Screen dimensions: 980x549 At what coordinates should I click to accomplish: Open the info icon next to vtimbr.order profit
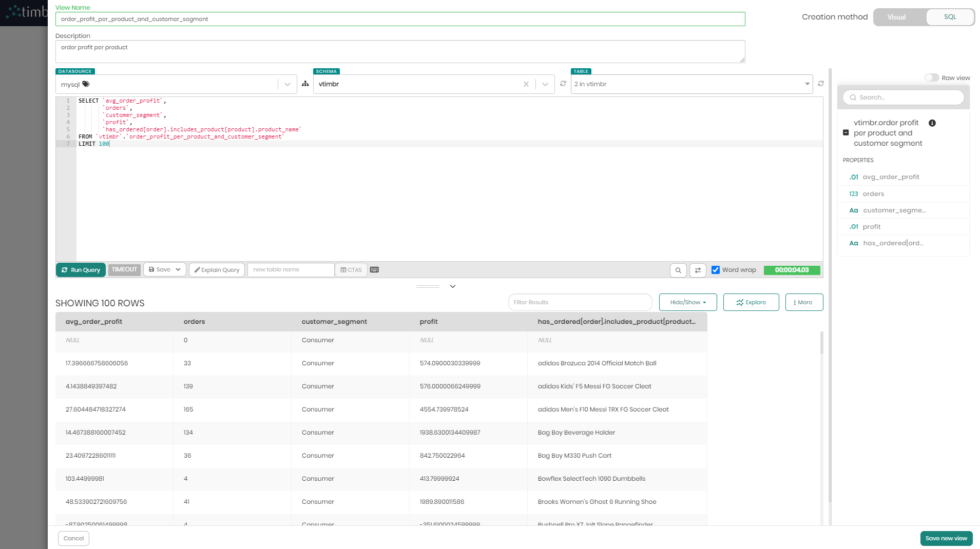(x=932, y=123)
